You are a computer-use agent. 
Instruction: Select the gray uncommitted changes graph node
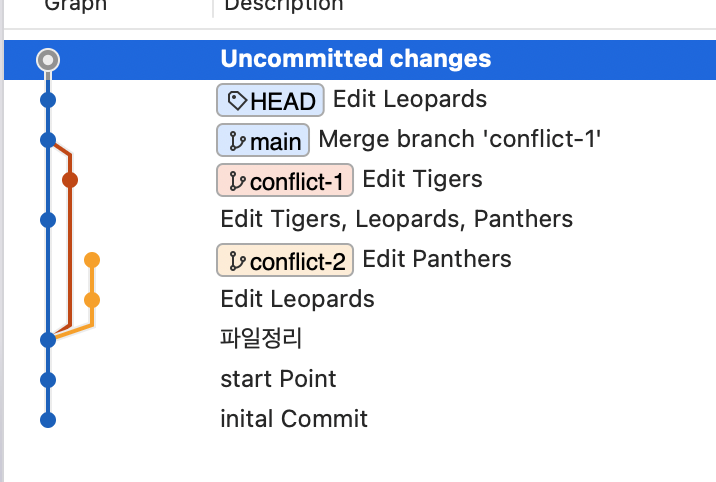(x=48, y=60)
